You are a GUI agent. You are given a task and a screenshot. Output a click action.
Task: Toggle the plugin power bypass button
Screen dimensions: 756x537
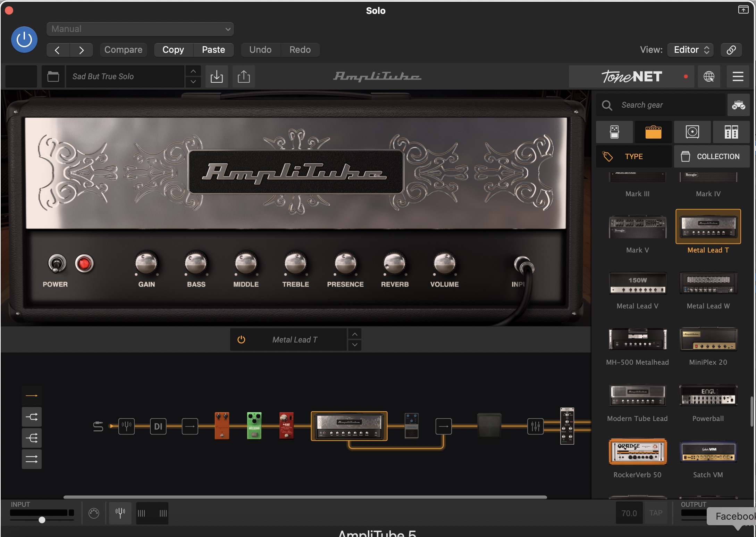pos(24,40)
